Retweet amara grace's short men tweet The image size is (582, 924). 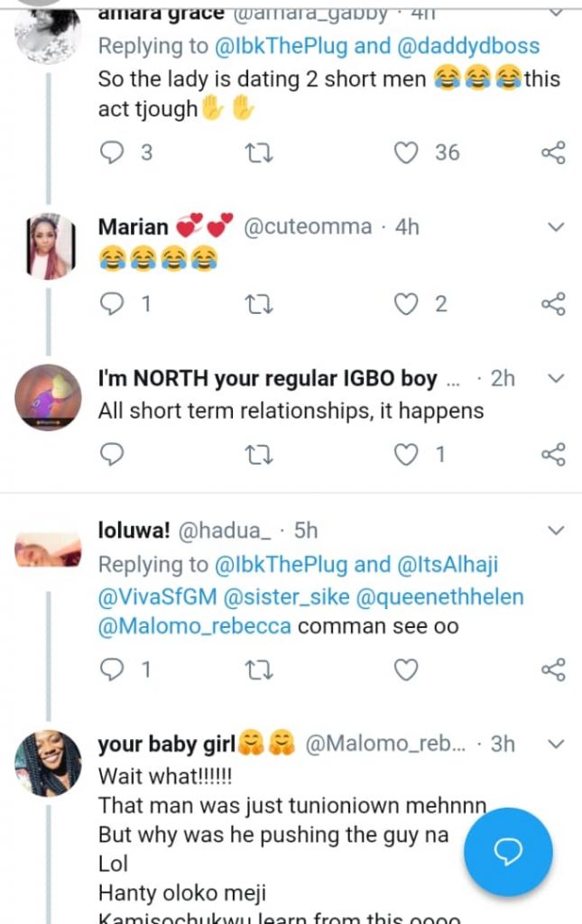click(259, 152)
